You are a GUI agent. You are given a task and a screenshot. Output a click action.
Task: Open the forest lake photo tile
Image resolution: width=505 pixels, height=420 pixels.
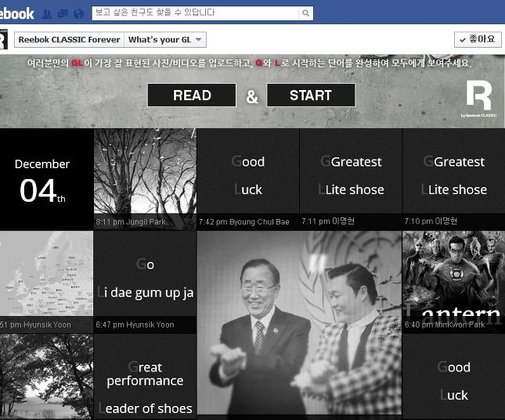pyautogui.click(x=46, y=376)
